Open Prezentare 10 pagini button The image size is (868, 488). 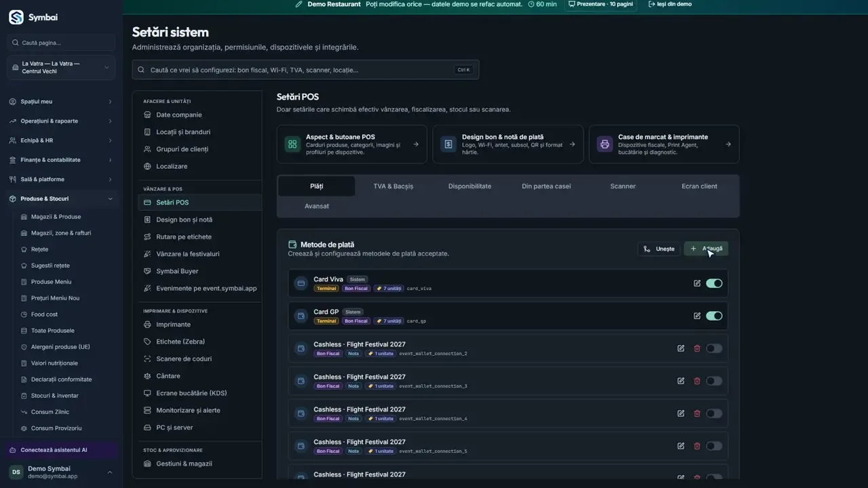click(x=601, y=4)
